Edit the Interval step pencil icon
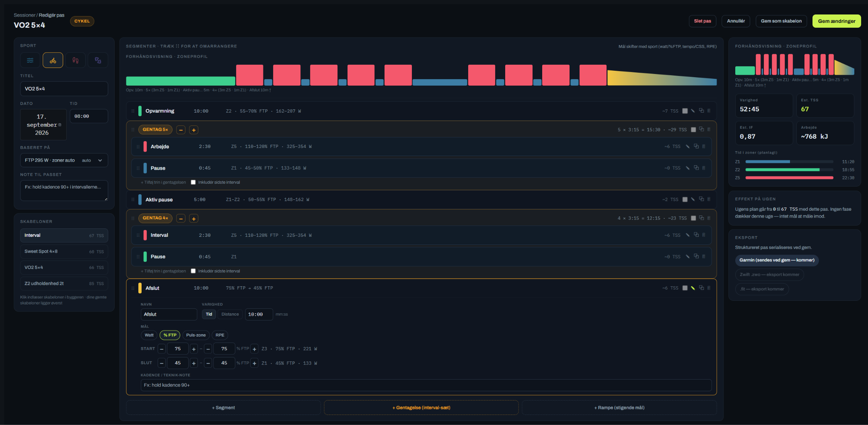Viewport: 868px width, 425px height. (688, 235)
